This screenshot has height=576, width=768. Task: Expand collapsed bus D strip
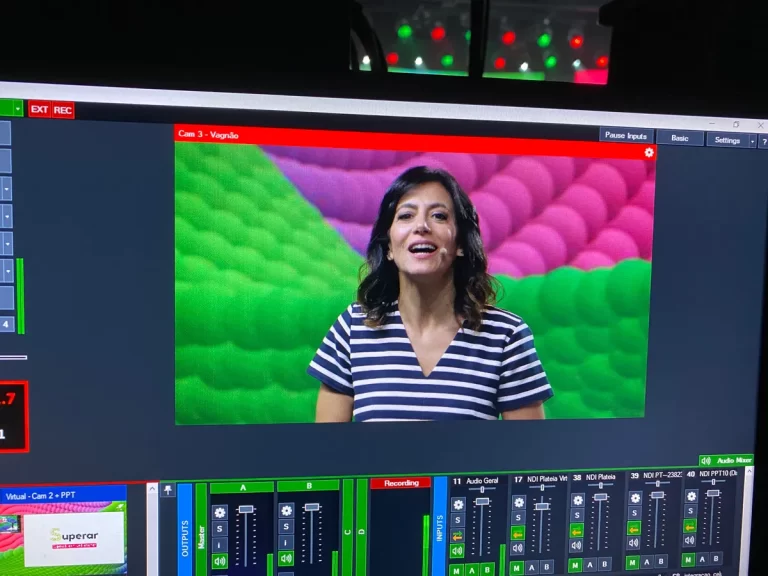click(361, 528)
